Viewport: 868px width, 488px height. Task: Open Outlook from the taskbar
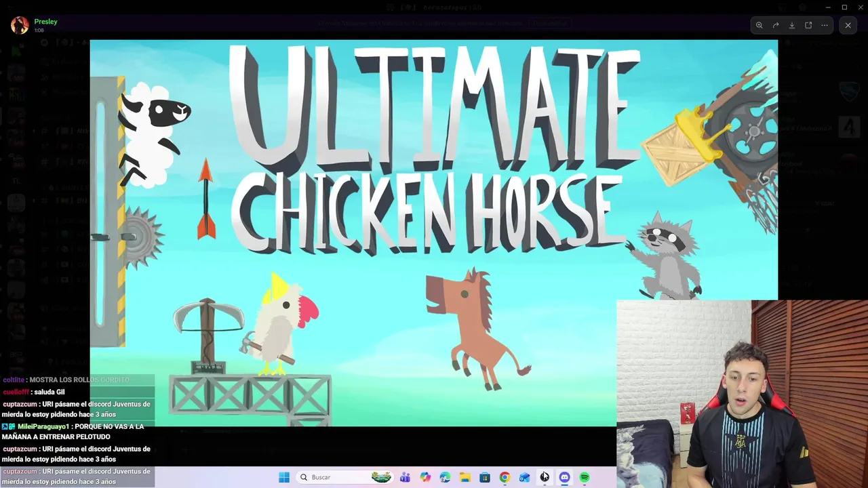tap(524, 477)
